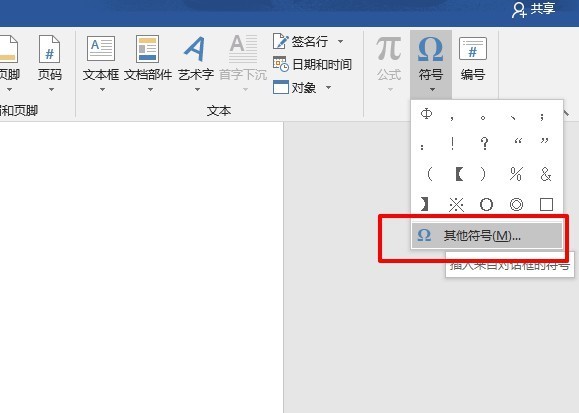
Task: Click the 编号 numbering icon
Action: pyautogui.click(x=473, y=48)
